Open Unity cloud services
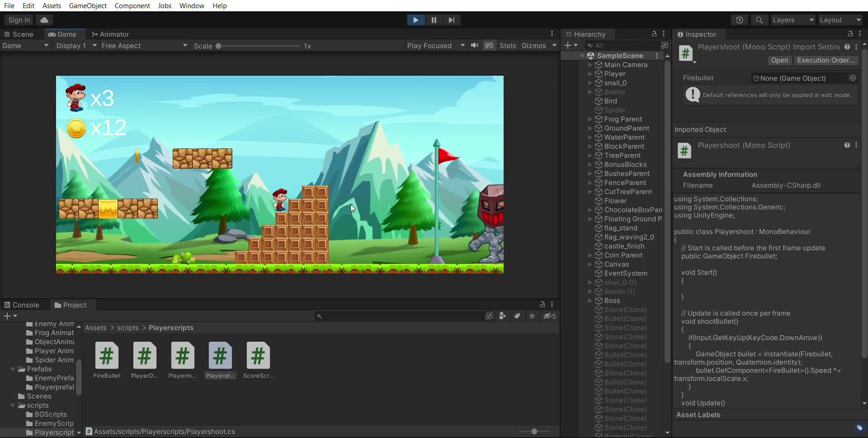 click(x=44, y=20)
